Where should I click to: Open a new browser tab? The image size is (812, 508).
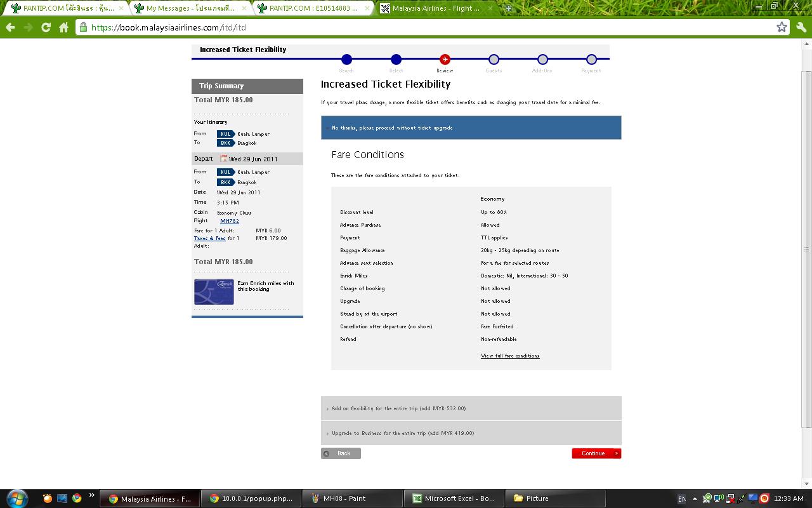509,8
